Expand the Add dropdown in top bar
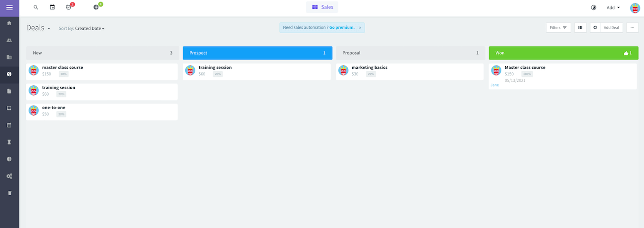 [x=613, y=7]
